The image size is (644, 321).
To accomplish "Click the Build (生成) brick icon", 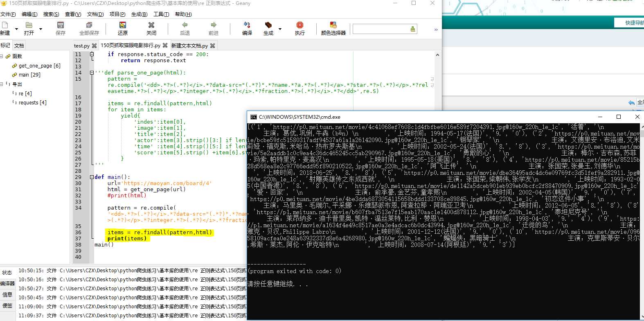I will pos(268,25).
